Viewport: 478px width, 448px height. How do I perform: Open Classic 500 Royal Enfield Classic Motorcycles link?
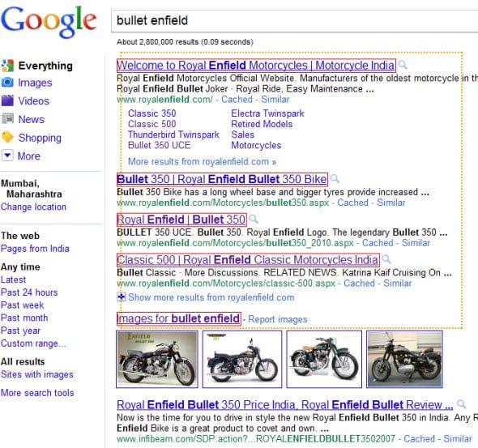[248, 260]
